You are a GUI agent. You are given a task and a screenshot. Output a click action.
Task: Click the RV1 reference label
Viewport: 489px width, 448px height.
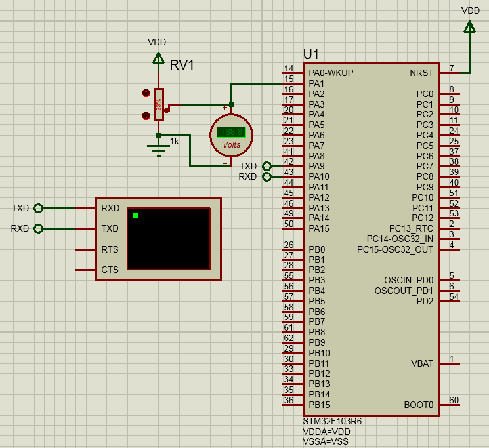[x=182, y=65]
